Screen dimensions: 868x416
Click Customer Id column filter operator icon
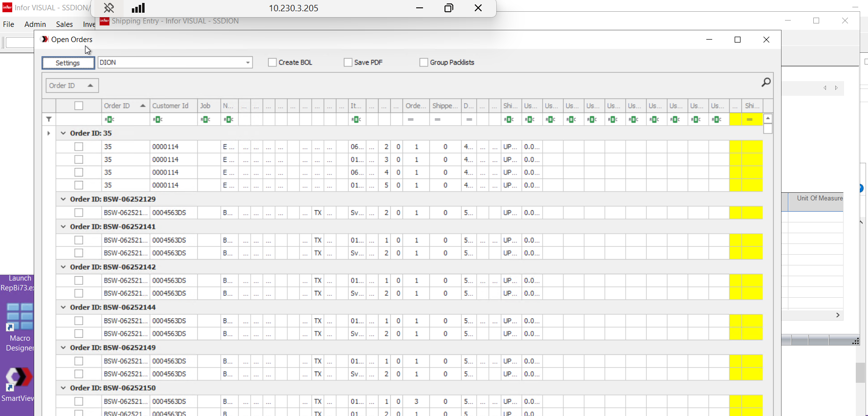pyautogui.click(x=158, y=119)
